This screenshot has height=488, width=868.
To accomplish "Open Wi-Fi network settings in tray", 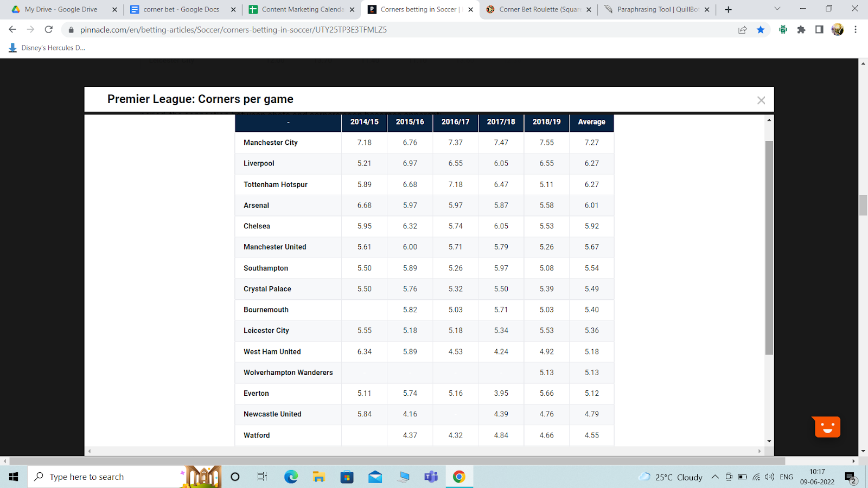I will pyautogui.click(x=756, y=477).
